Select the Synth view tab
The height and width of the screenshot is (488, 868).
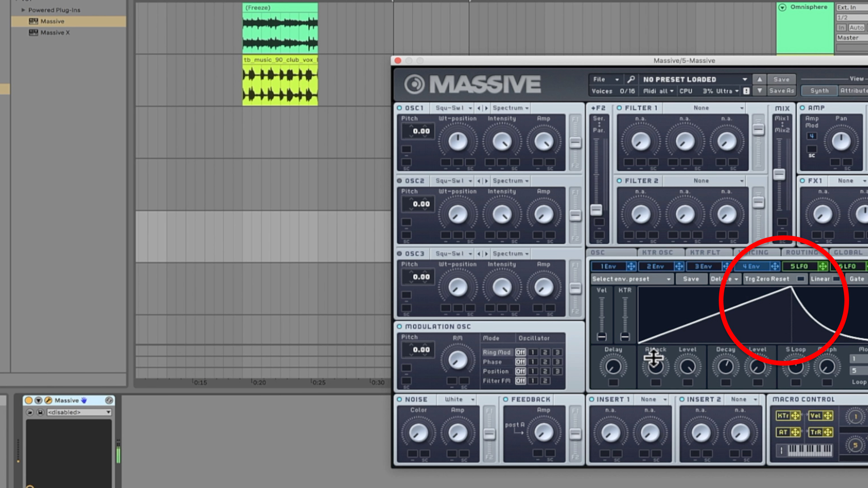(x=819, y=91)
